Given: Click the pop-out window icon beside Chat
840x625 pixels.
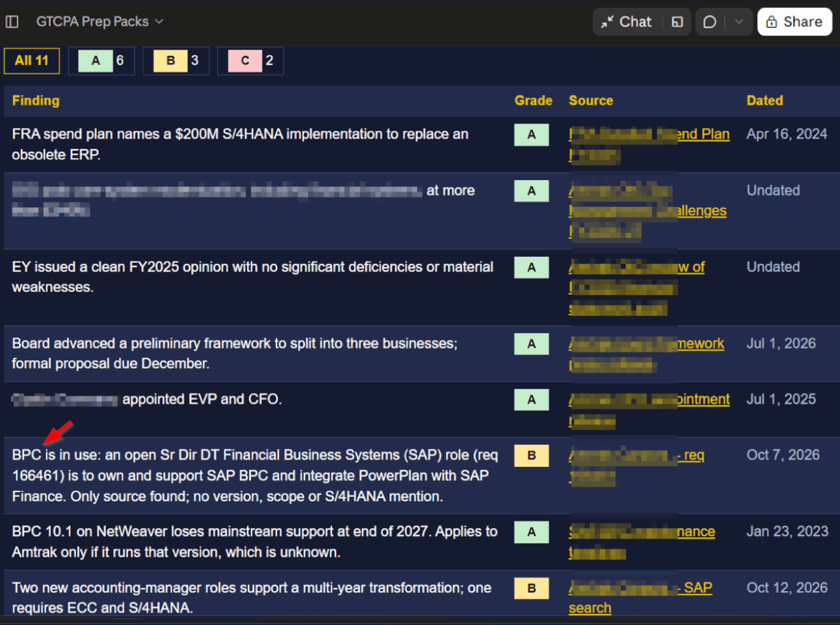Looking at the screenshot, I should pyautogui.click(x=677, y=21).
